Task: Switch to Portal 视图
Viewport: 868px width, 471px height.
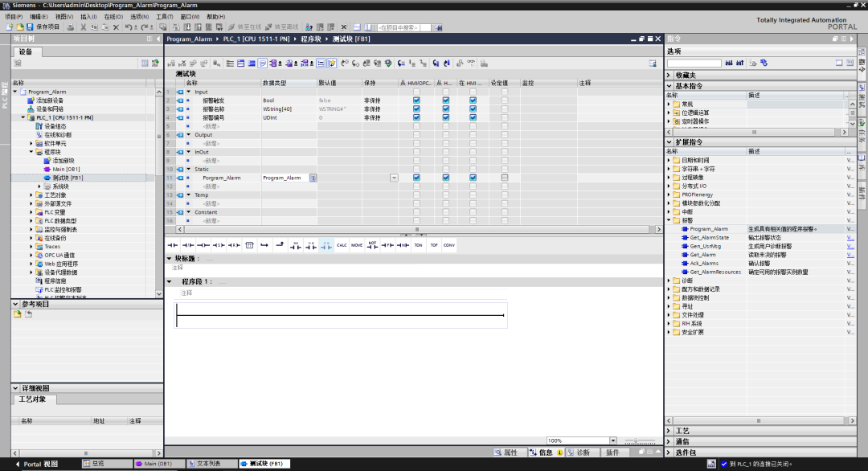Action: coord(36,464)
